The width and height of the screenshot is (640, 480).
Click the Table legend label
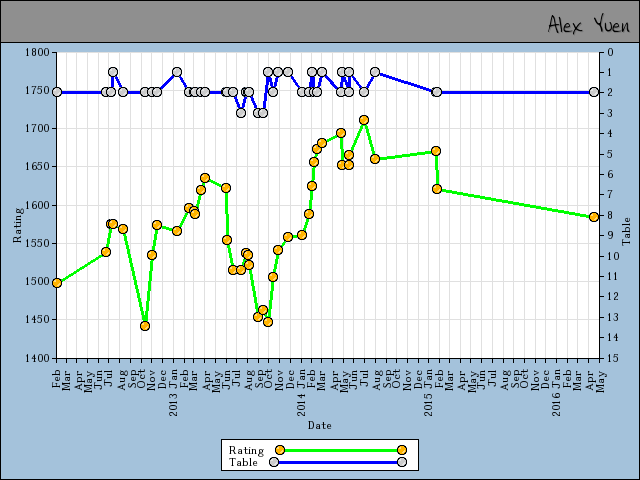click(243, 462)
